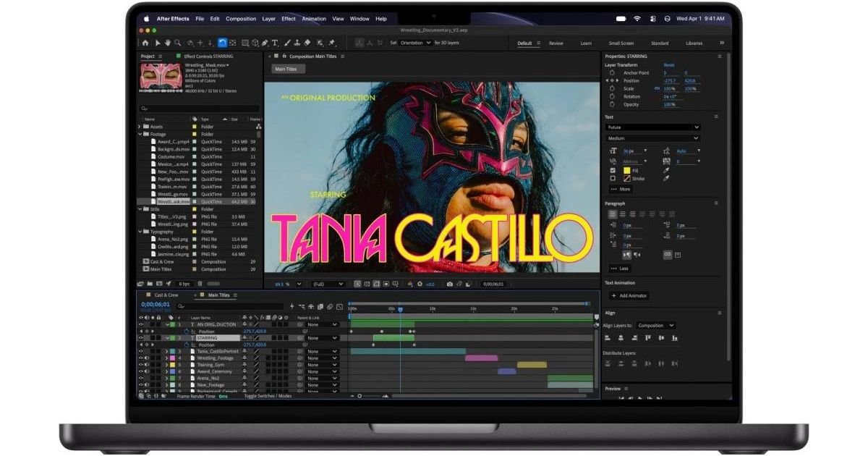
Task: Click the Project panel search field
Action: (200, 108)
